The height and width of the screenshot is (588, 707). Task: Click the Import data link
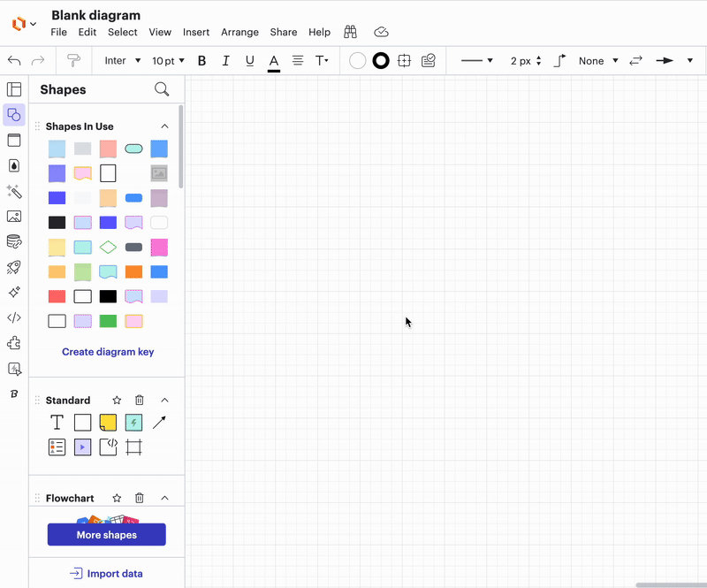click(x=106, y=574)
